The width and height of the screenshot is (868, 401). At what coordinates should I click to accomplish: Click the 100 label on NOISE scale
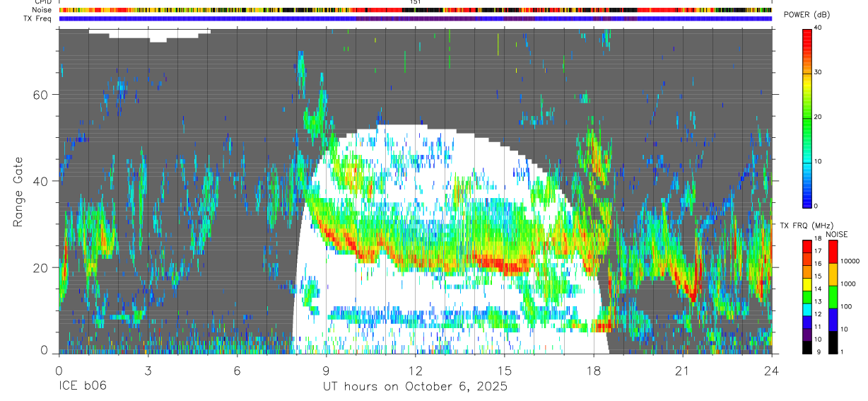point(846,306)
